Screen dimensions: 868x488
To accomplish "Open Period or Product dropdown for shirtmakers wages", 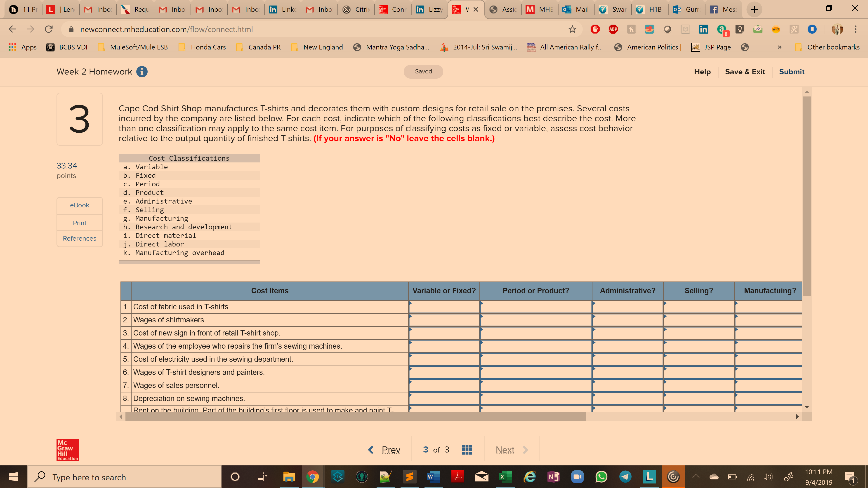I will (536, 320).
